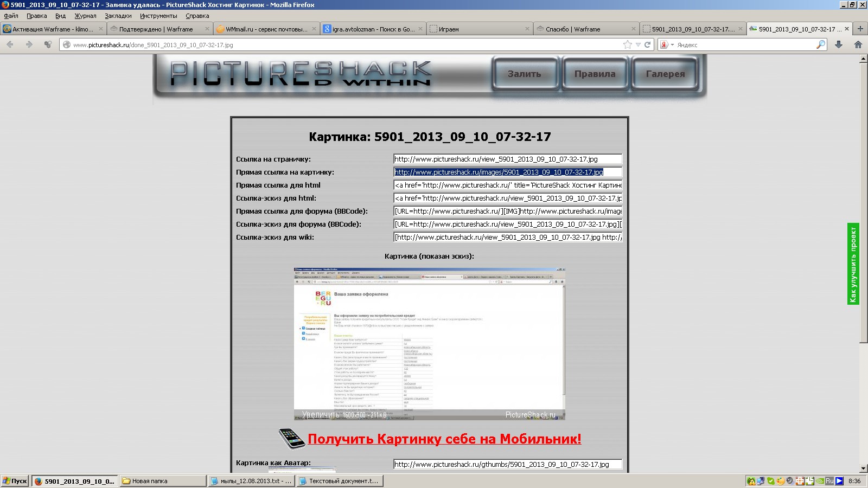The image size is (868, 488).
Task: Click the search magnifier icon
Action: pyautogui.click(x=821, y=44)
